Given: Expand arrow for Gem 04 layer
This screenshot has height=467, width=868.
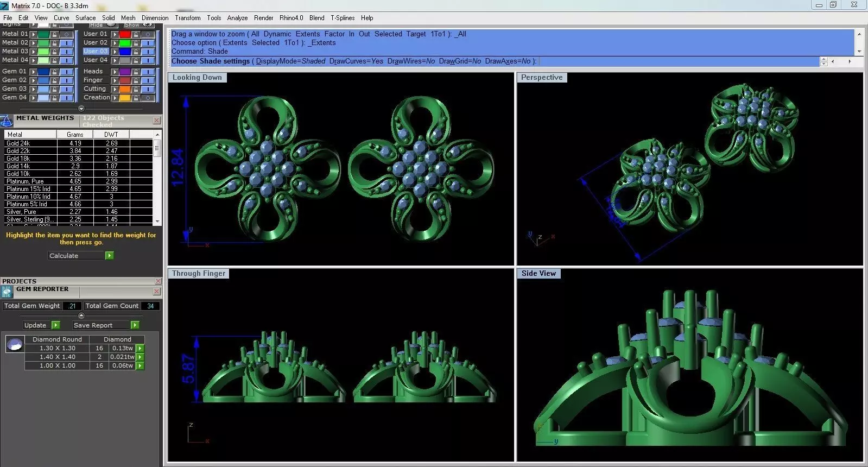Looking at the screenshot, I should pos(33,98).
